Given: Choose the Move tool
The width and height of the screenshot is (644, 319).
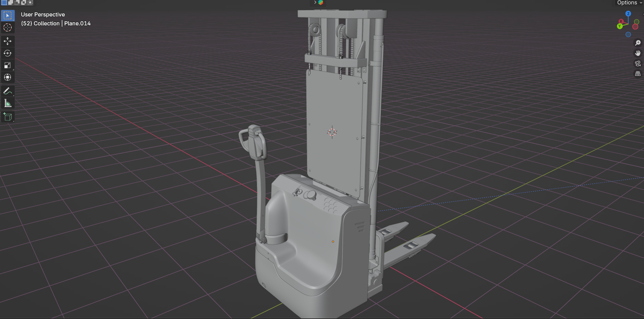Looking at the screenshot, I should tap(8, 41).
